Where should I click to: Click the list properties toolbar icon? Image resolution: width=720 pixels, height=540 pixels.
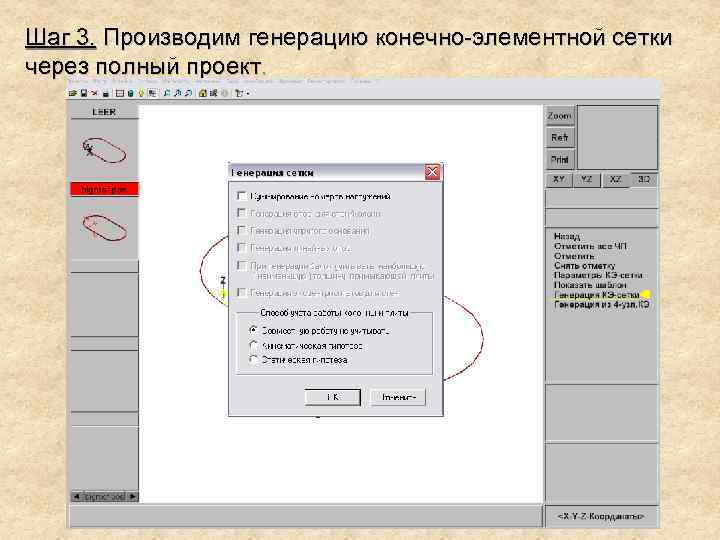coord(152,93)
